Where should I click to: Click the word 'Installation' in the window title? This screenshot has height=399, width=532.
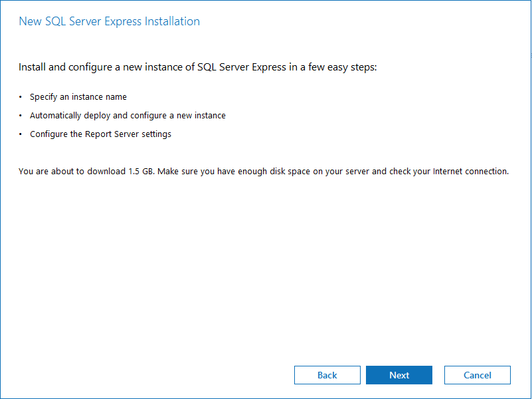coord(172,21)
